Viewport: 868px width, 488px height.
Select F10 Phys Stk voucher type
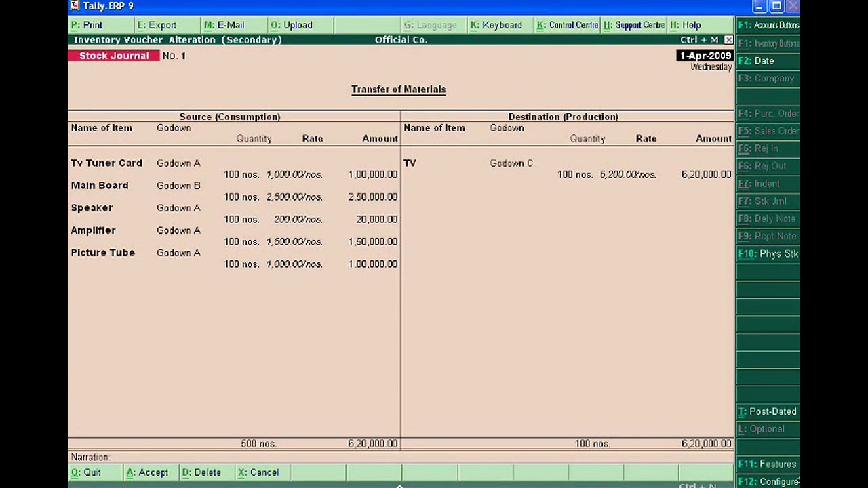point(768,253)
